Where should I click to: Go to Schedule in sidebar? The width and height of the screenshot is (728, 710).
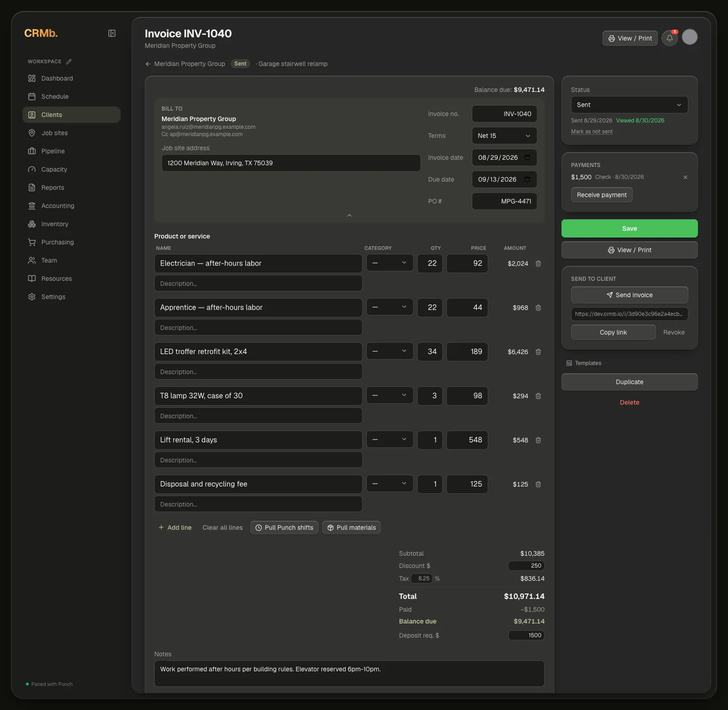(x=71, y=96)
